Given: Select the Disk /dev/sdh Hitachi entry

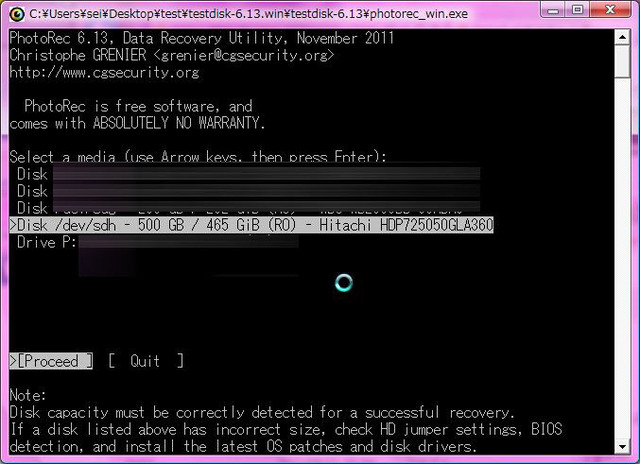Looking at the screenshot, I should tap(251, 225).
